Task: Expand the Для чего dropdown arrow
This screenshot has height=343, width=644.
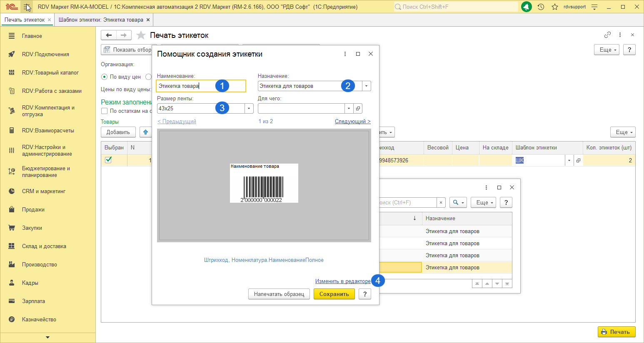Action: click(349, 108)
